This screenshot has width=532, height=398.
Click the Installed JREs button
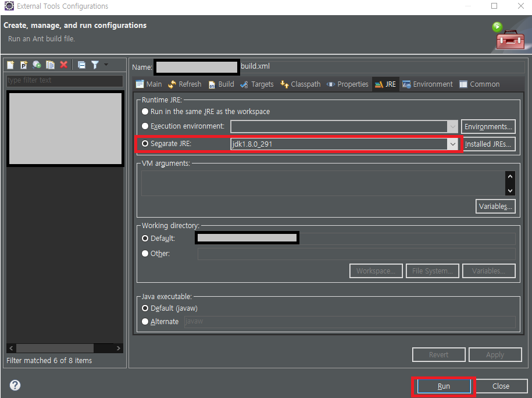pos(488,144)
